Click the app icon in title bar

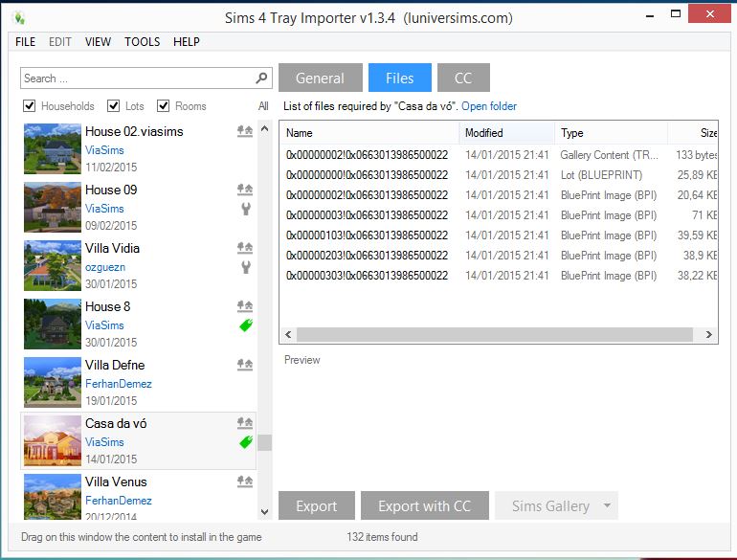tap(19, 18)
